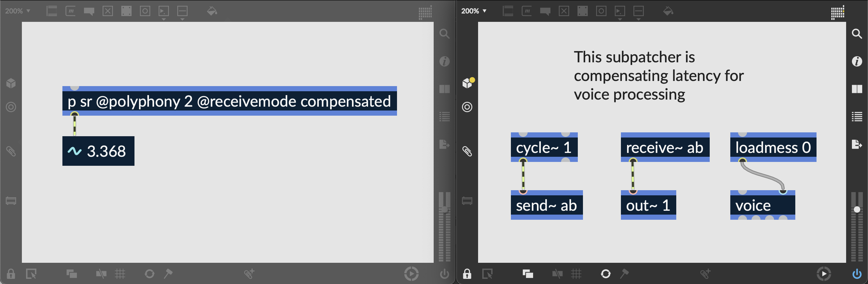Viewport: 868px width, 284px height.
Task: Open zoom dropdown in the left sr patcher window
Action: [17, 11]
